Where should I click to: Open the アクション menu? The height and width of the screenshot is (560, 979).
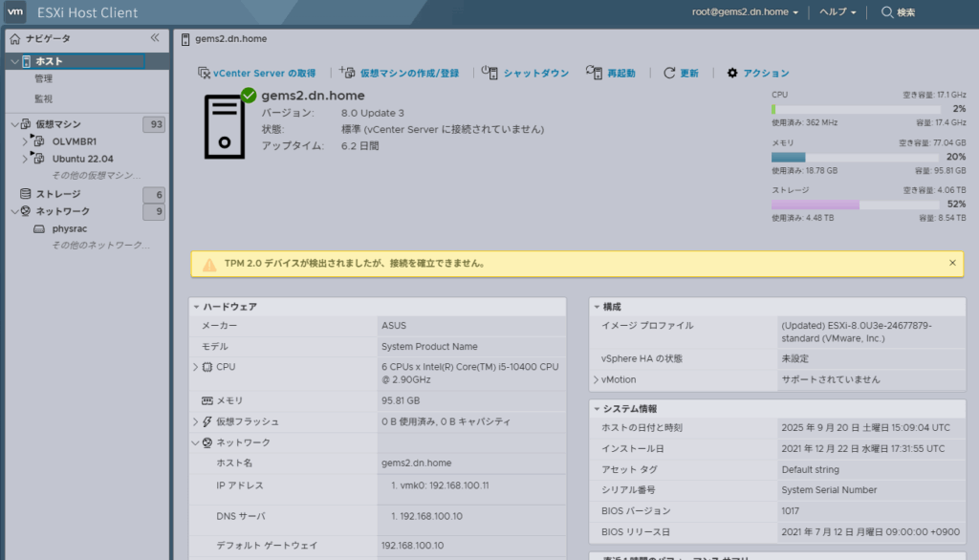[x=758, y=73]
